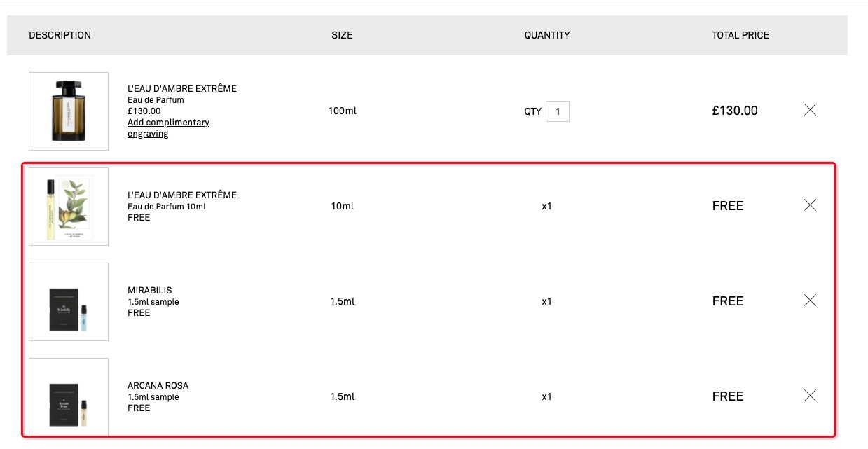Open the Arcana Rosa sample thumbnail
Image resolution: width=868 pixels, height=449 pixels.
[69, 397]
